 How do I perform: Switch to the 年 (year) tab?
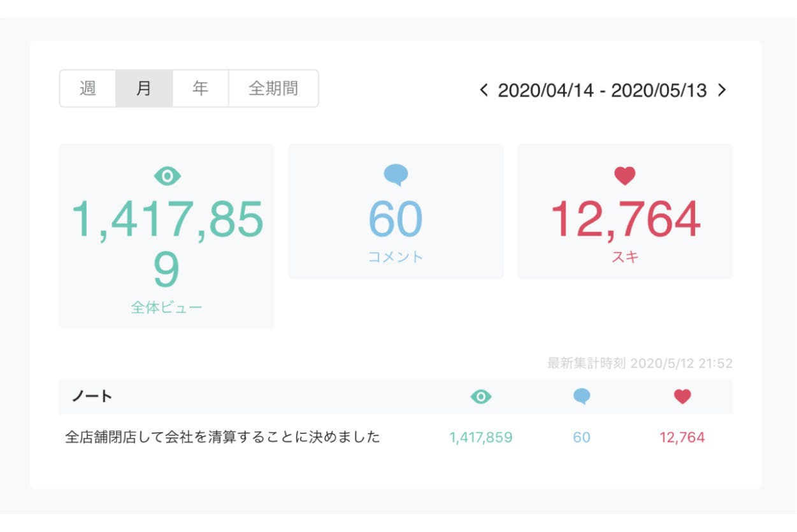tap(200, 89)
